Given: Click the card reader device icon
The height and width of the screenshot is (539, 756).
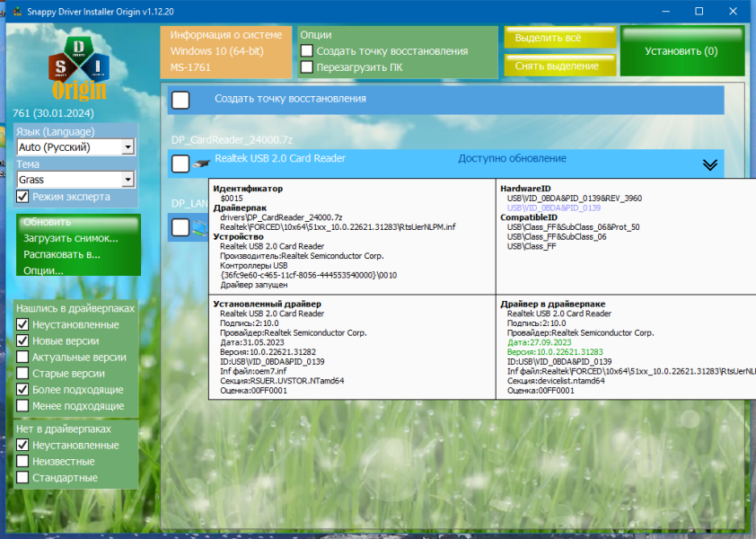Looking at the screenshot, I should [201, 164].
